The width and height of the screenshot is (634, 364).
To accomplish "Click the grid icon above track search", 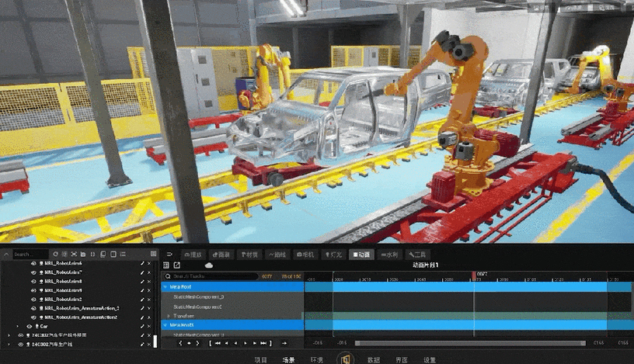I will [x=165, y=265].
